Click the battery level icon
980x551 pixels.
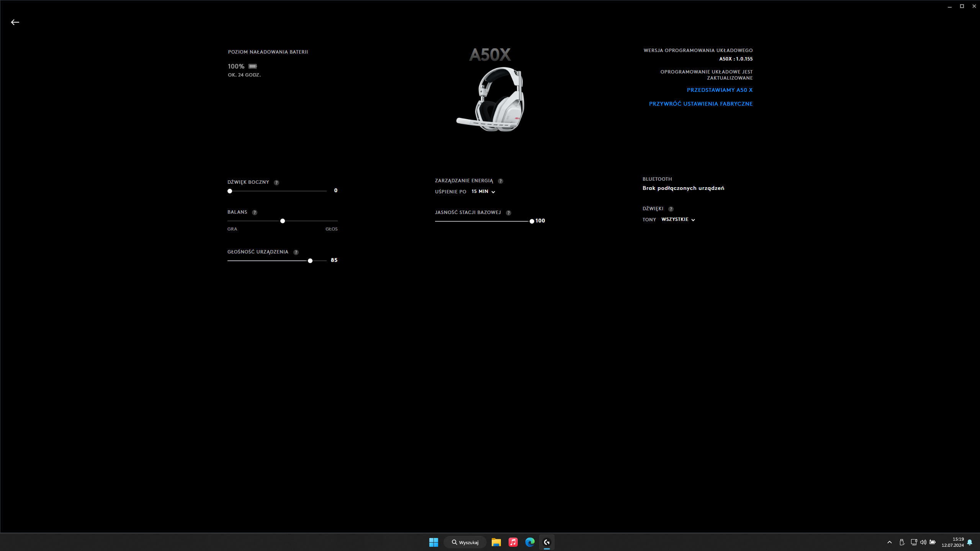(253, 66)
